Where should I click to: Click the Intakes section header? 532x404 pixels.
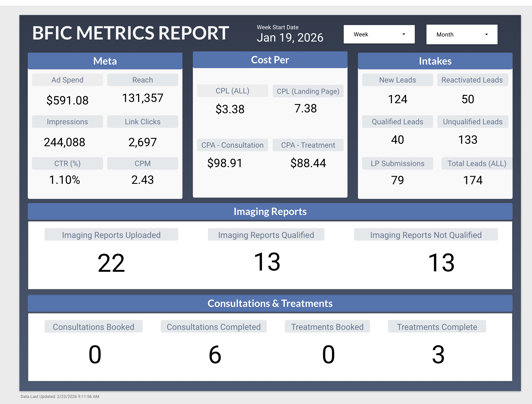coord(435,61)
